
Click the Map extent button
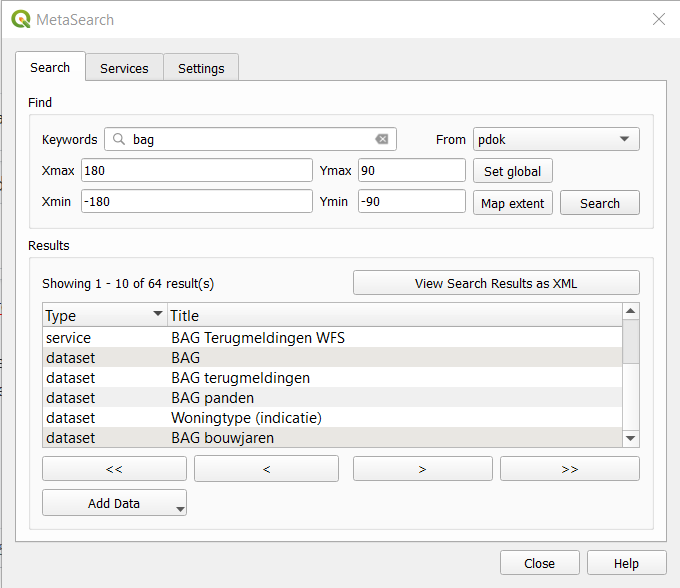point(513,203)
